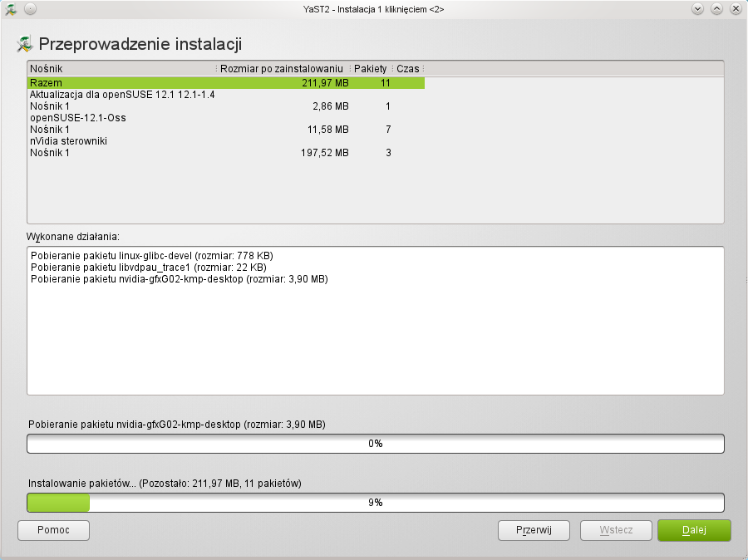Click the 11 packages cell in Razem row
Screen dimensions: 748x560
[386, 83]
